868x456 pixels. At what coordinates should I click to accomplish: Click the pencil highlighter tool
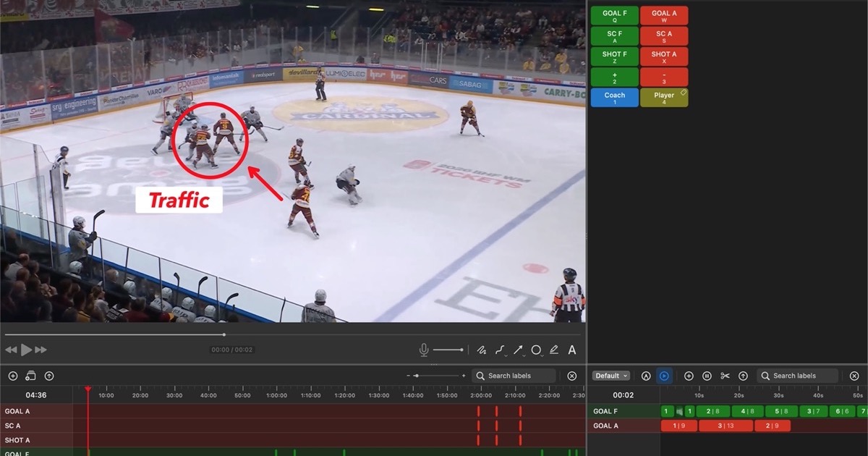[554, 350]
